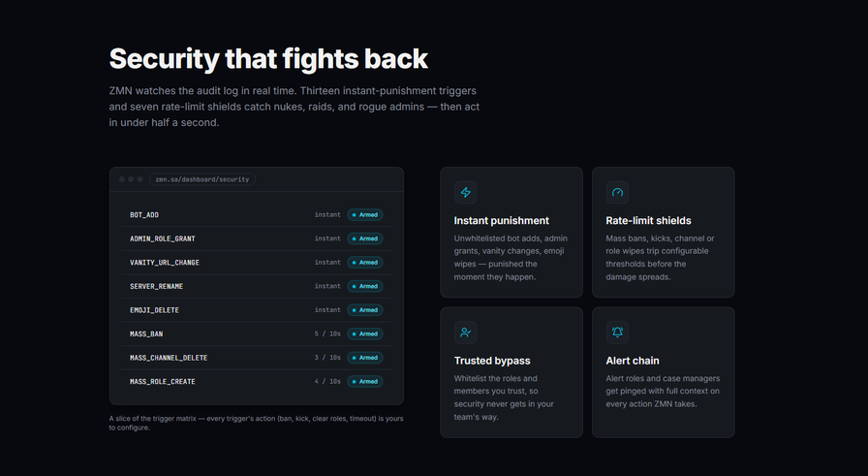
Task: Select the VANITY_URL_CHANGE trigger row
Action: coord(257,263)
